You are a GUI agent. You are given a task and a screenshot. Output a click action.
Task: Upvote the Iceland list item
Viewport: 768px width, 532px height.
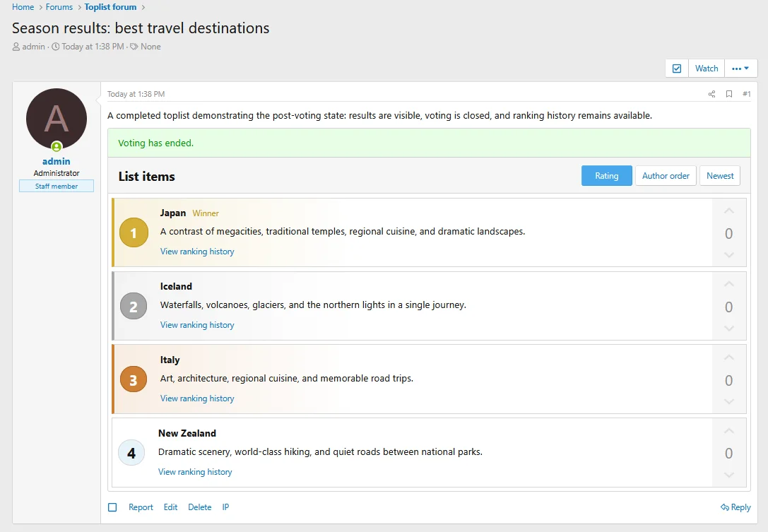tap(729, 284)
